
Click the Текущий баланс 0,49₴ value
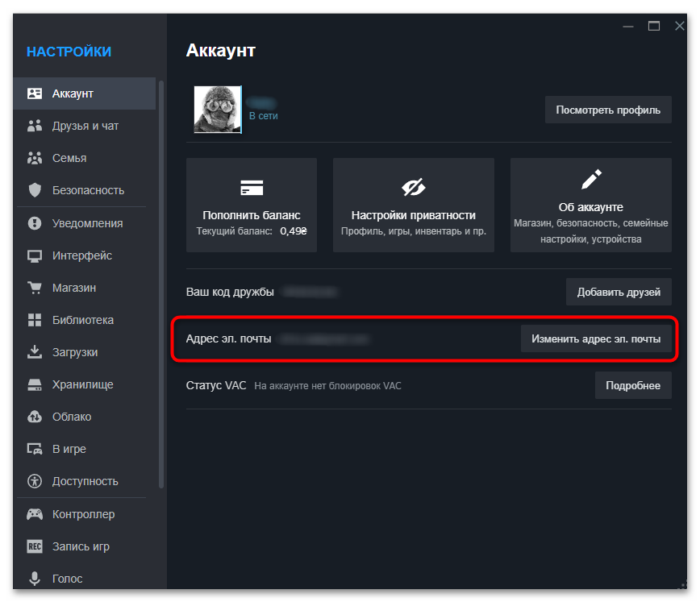tap(294, 231)
